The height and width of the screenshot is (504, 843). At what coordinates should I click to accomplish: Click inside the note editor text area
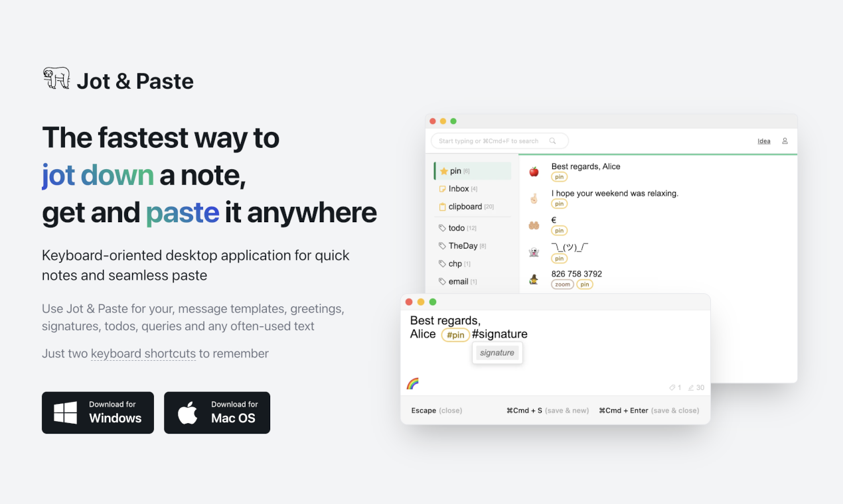pos(555,351)
